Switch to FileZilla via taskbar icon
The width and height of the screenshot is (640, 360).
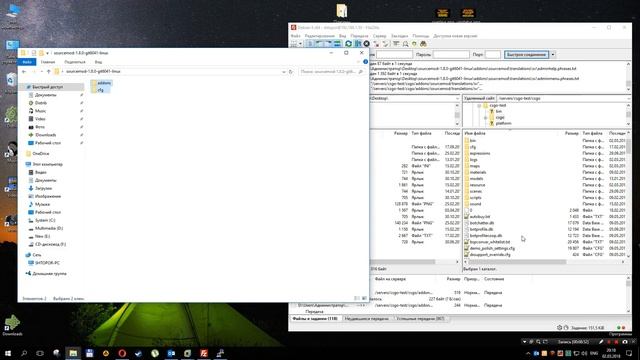coord(204,353)
